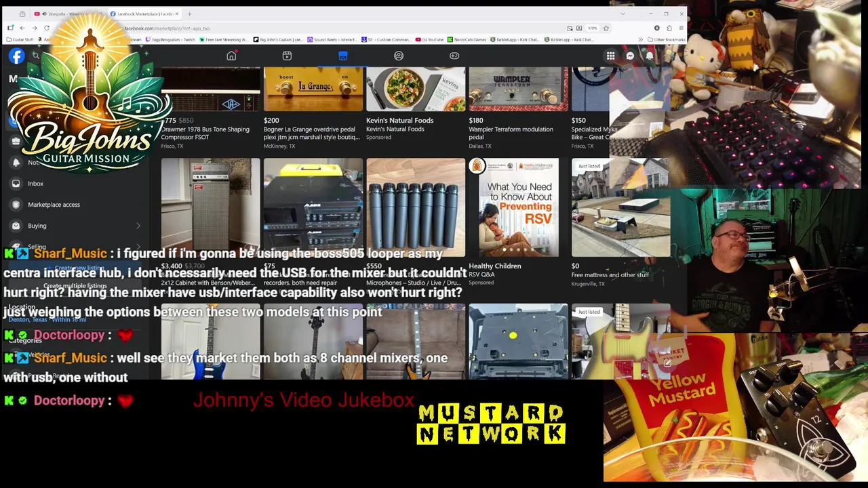Select the Marketplace storefront icon
This screenshot has width=868, height=488.
(343, 56)
